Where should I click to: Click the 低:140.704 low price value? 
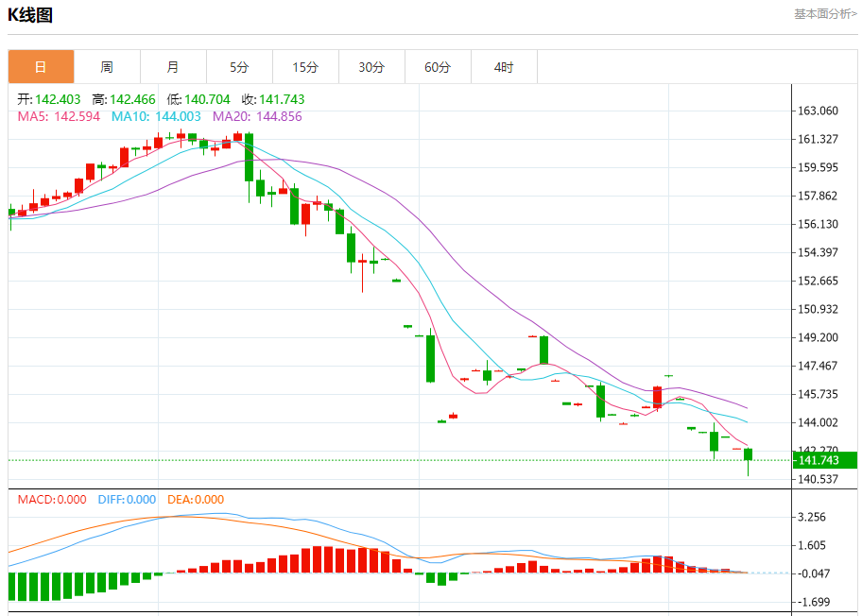pyautogui.click(x=198, y=99)
